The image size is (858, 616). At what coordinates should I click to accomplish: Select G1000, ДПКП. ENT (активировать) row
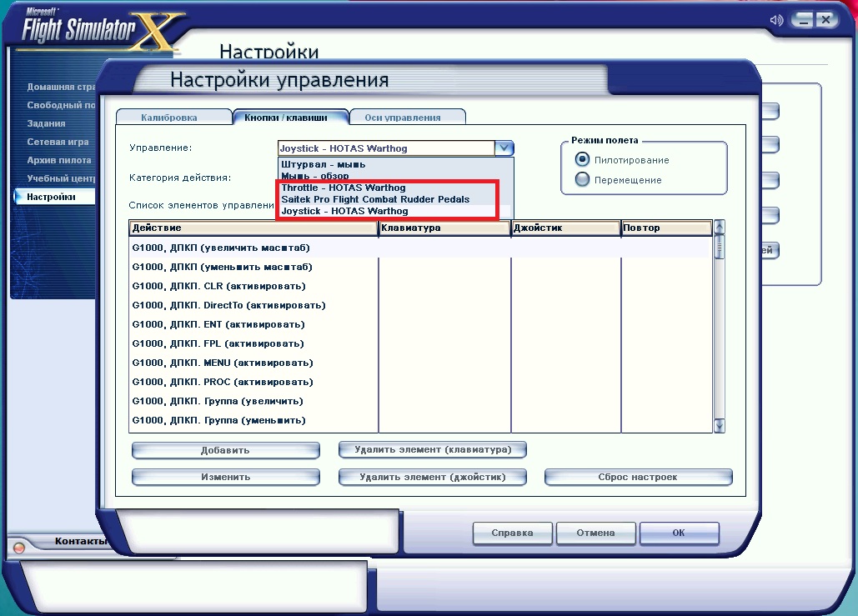(x=420, y=324)
